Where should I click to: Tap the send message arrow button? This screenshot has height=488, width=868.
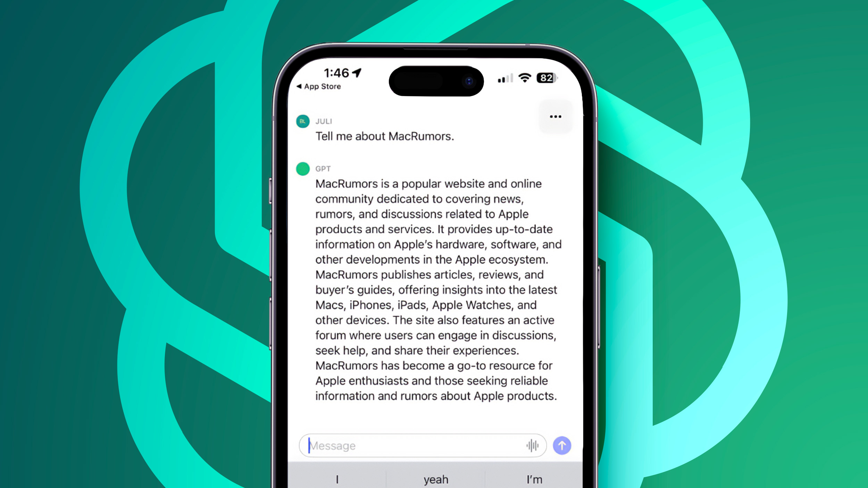[x=561, y=445]
